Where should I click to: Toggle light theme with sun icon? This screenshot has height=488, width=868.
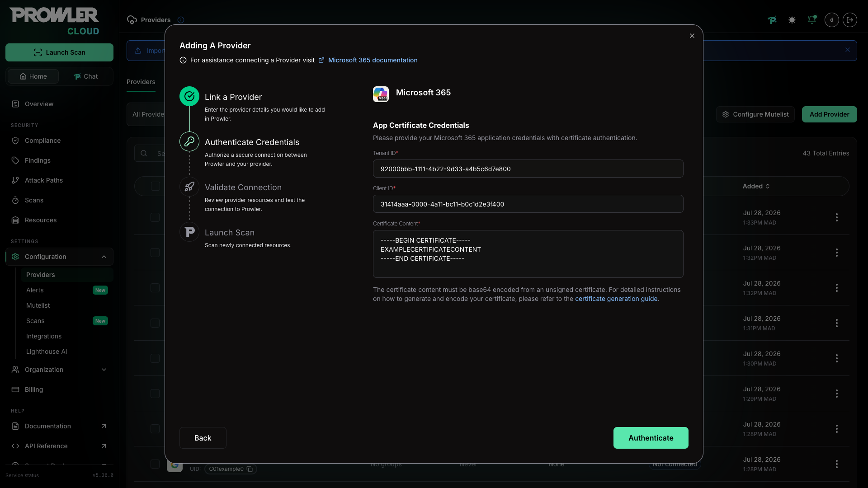click(792, 20)
